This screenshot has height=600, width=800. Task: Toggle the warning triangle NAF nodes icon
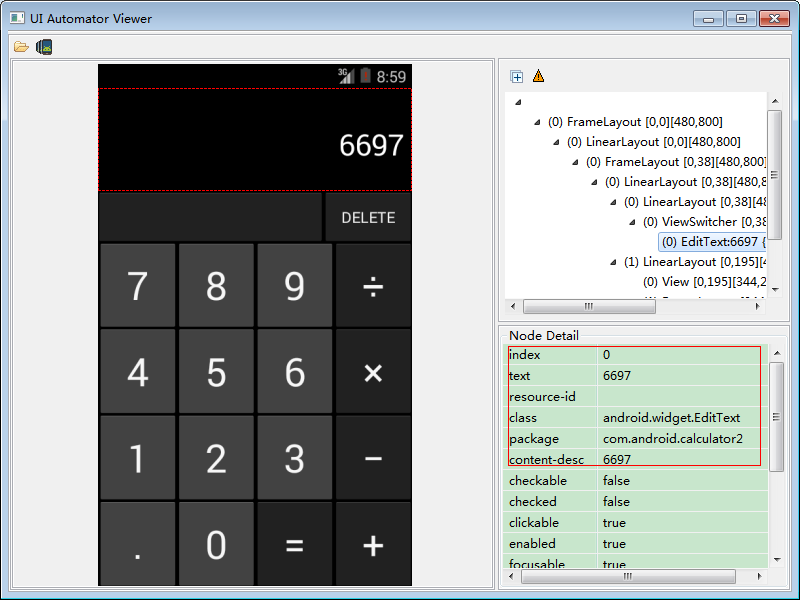point(538,76)
